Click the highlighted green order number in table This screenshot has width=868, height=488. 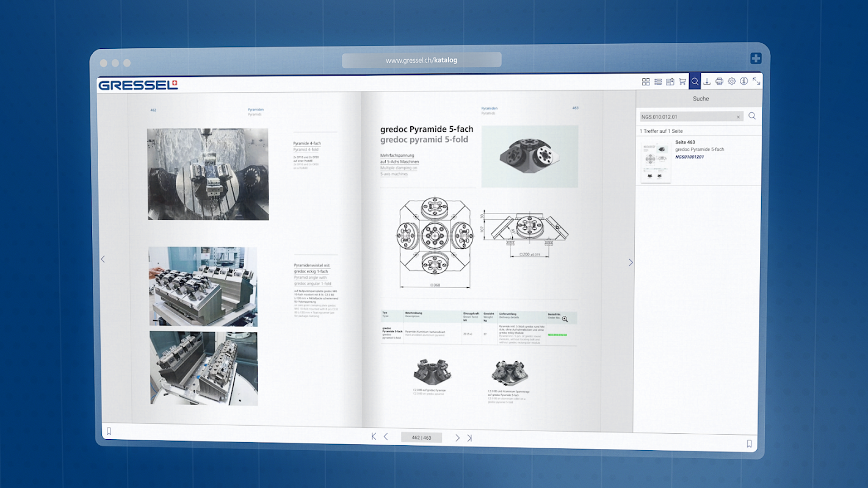(x=557, y=334)
